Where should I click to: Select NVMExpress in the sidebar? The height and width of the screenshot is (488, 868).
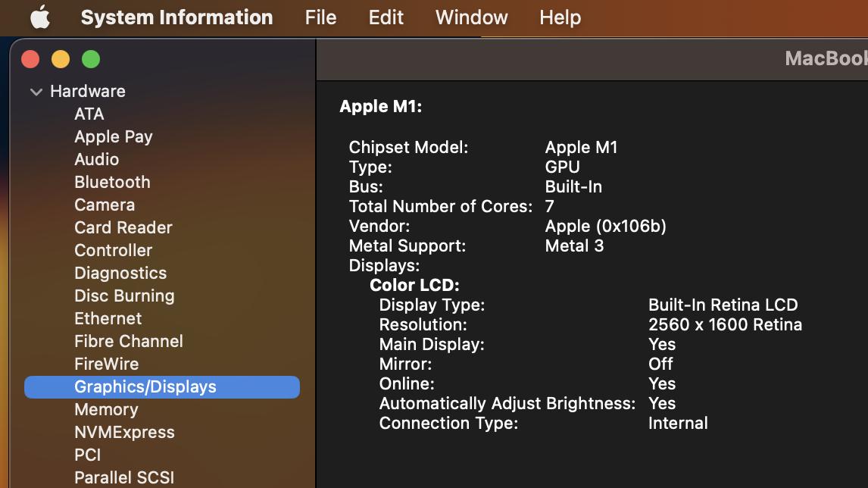pos(124,432)
